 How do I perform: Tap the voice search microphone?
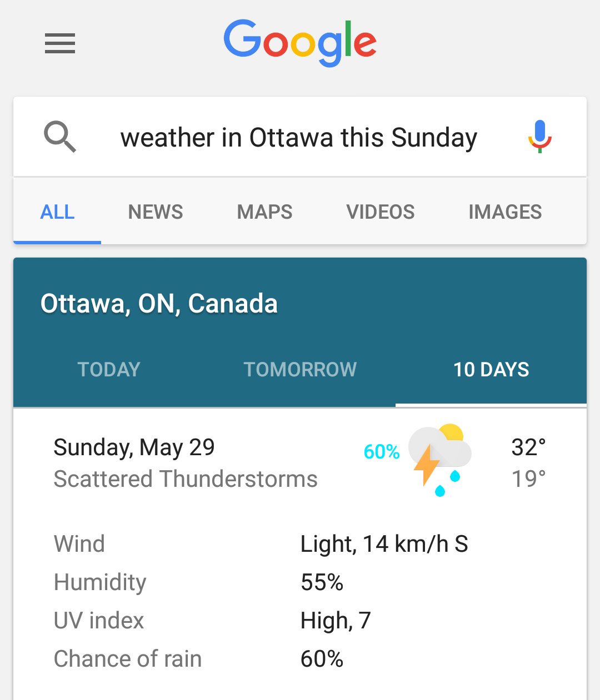(539, 137)
